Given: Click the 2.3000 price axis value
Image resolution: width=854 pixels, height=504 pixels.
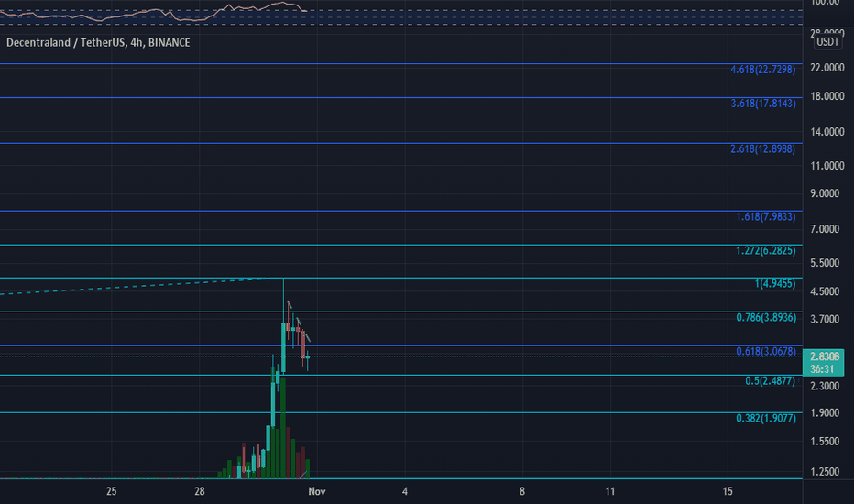Looking at the screenshot, I should (x=825, y=387).
